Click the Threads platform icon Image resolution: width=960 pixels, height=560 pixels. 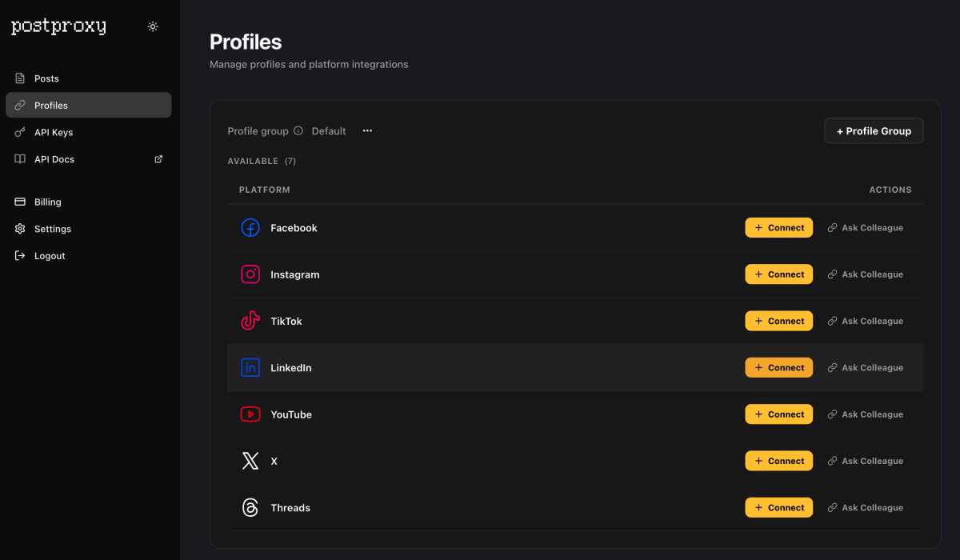[x=250, y=507]
